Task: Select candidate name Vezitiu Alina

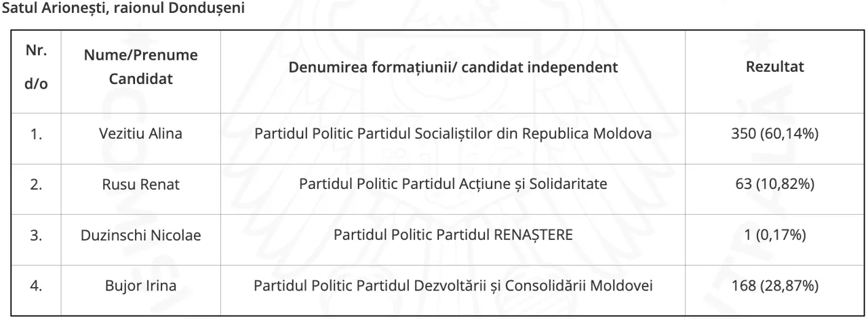Action: tap(140, 134)
